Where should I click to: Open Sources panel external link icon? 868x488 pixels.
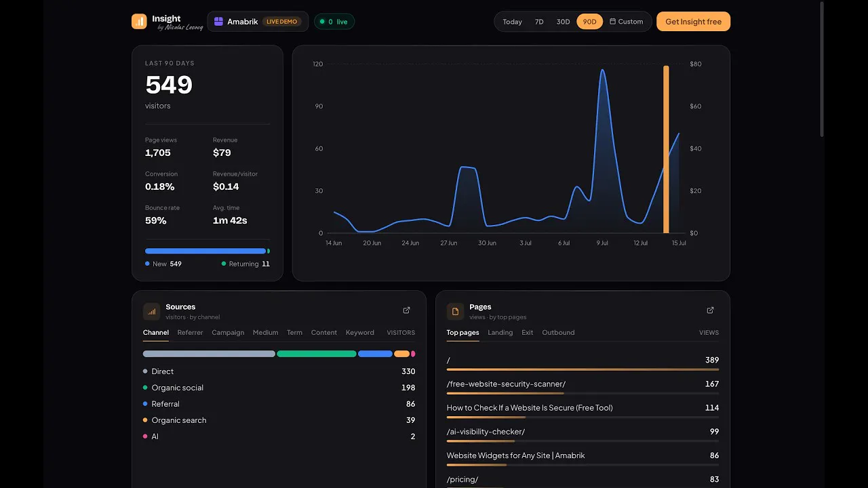point(407,310)
